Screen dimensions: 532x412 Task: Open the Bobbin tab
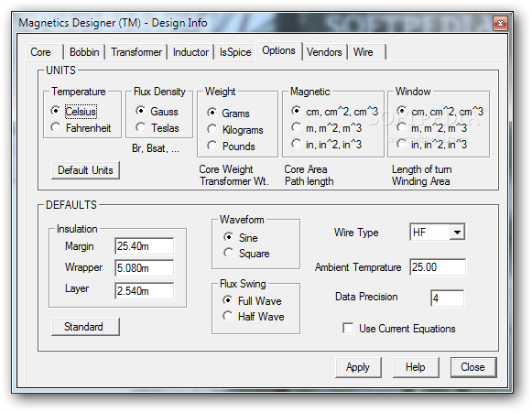pyautogui.click(x=84, y=52)
